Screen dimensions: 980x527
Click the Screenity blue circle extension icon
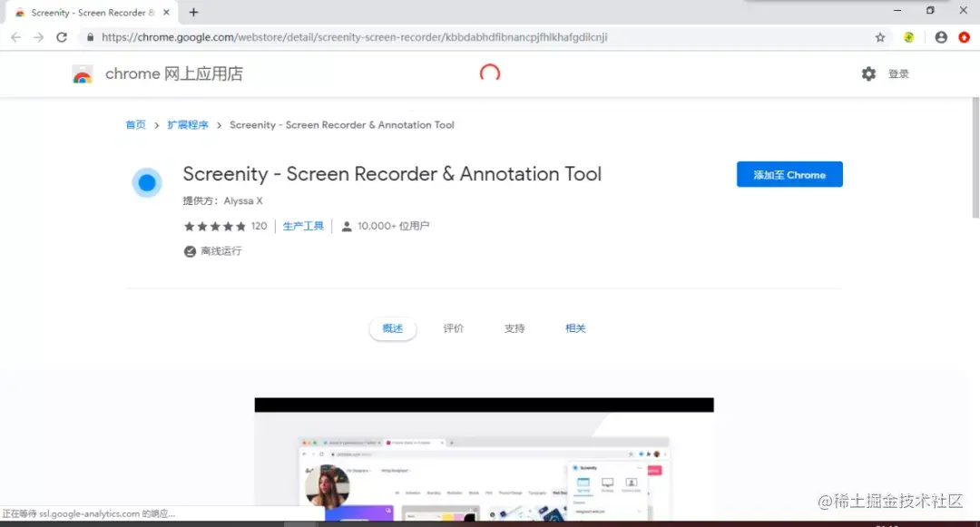click(147, 182)
